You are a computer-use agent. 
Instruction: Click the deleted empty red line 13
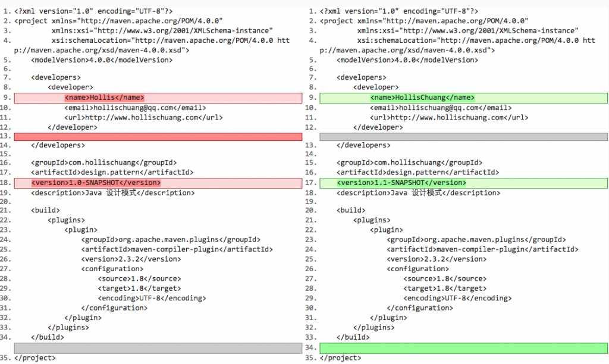(158, 137)
